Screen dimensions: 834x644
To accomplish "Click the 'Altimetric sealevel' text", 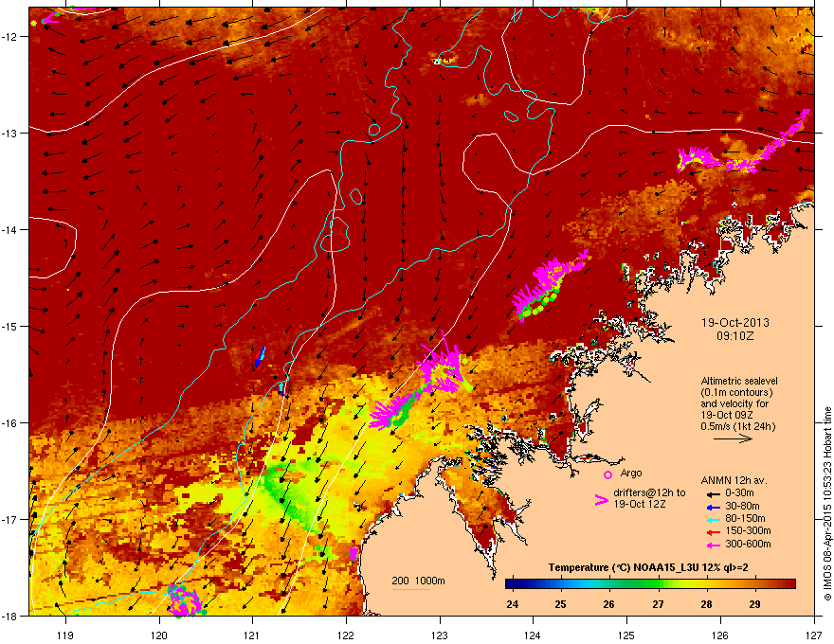I will tap(739, 381).
